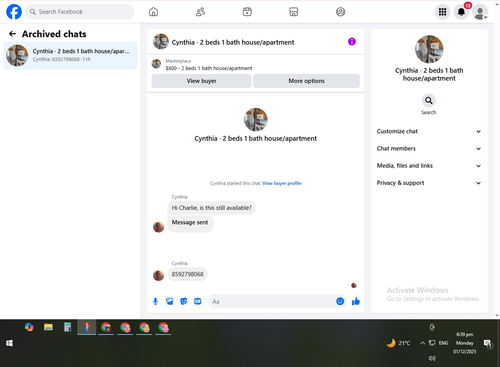Open the Home feed icon
Viewport: 500px width, 367px height.
pos(153,12)
